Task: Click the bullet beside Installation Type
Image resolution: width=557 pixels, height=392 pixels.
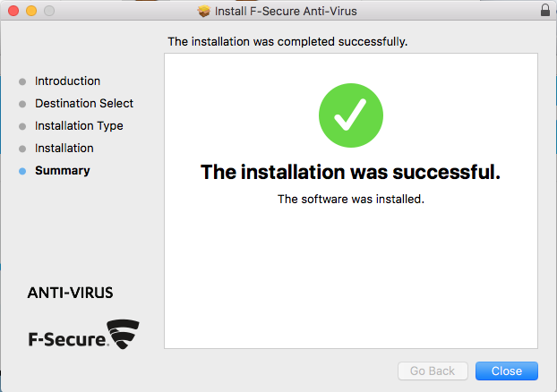Action: pos(22,126)
